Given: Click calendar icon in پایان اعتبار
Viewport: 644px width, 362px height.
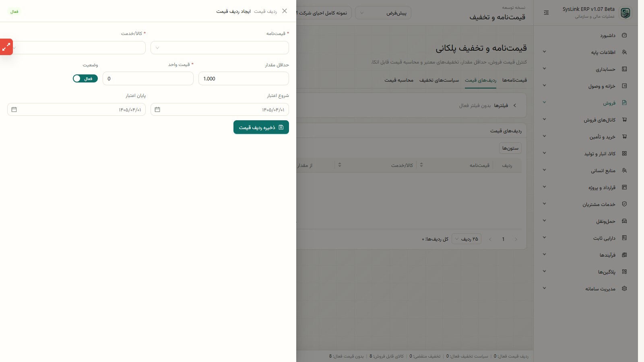Looking at the screenshot, I should tap(14, 109).
